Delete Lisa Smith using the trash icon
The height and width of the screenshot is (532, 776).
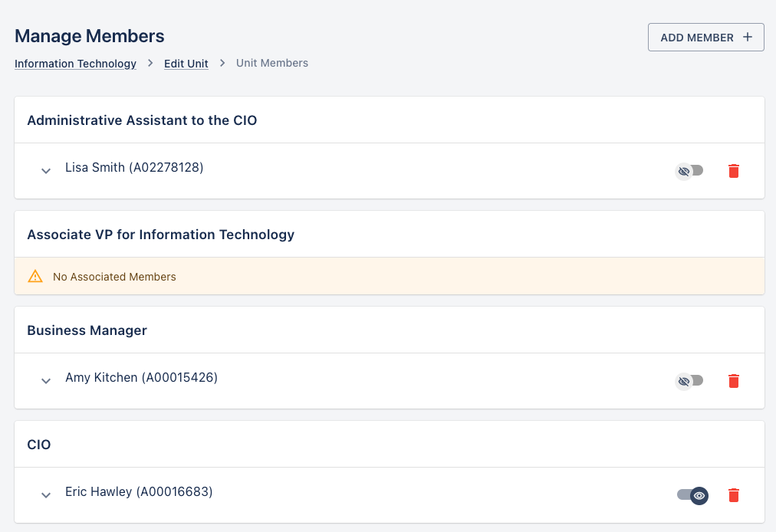(733, 171)
